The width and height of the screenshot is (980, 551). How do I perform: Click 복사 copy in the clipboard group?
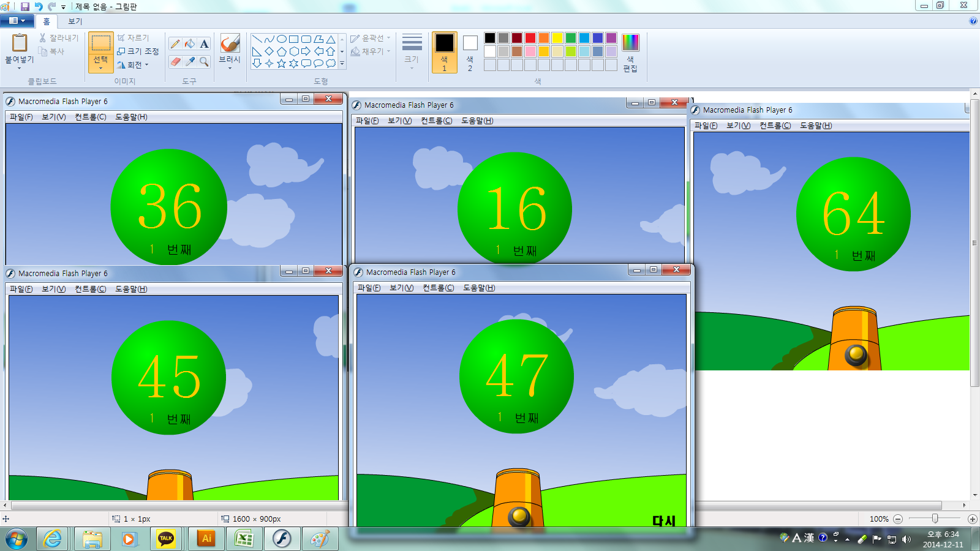point(51,51)
